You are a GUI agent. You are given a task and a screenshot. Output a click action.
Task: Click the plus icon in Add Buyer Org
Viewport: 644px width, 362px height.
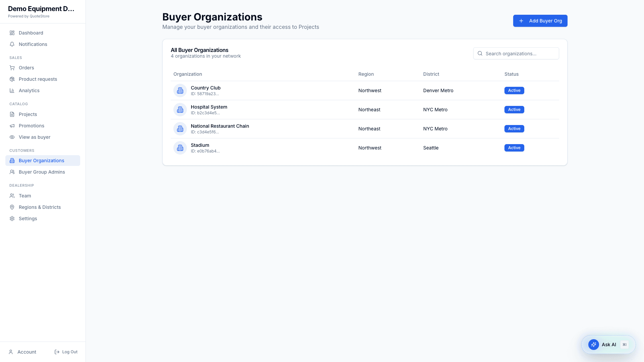521,21
